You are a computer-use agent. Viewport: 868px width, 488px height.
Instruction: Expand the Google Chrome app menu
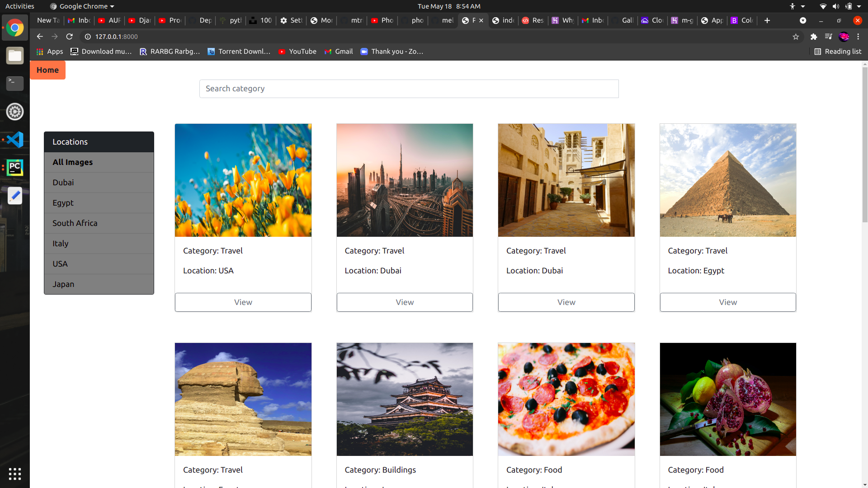point(82,6)
